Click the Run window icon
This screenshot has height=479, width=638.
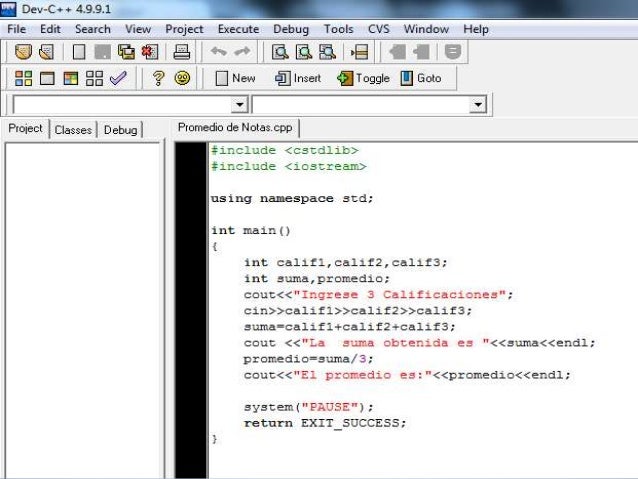click(x=47, y=78)
